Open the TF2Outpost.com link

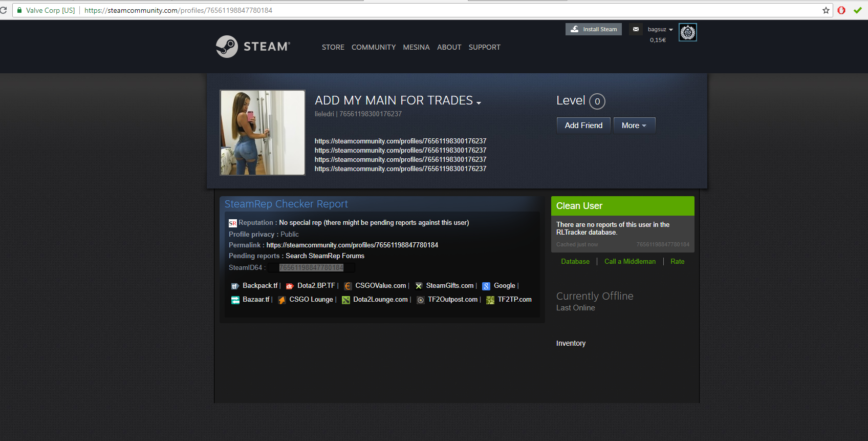point(453,300)
